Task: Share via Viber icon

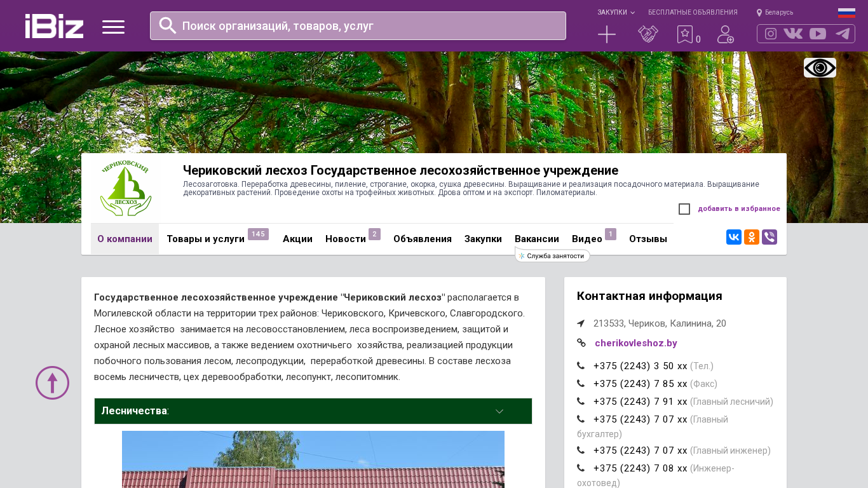Action: pos(770,237)
